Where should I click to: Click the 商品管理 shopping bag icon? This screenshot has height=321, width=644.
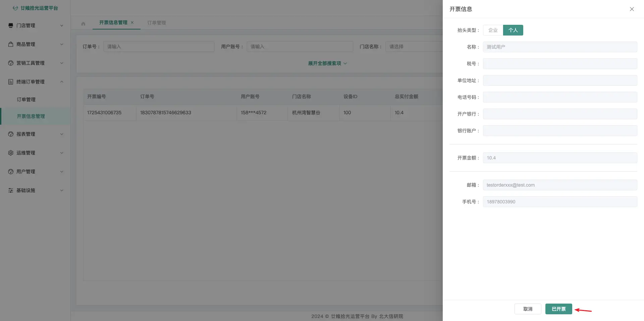pos(11,44)
